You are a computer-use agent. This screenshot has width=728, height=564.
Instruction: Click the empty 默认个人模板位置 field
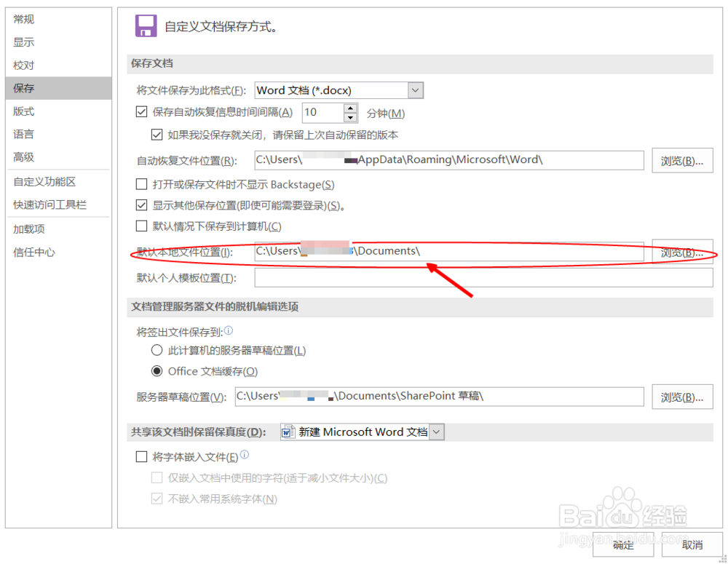pos(483,277)
